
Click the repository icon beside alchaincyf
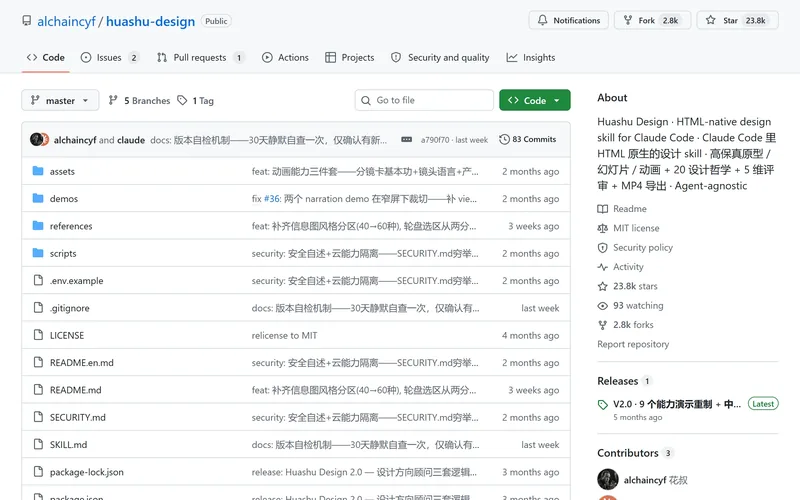27,21
